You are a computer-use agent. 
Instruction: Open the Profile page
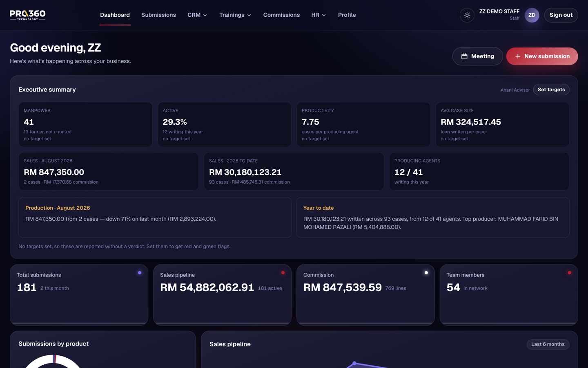pyautogui.click(x=347, y=15)
